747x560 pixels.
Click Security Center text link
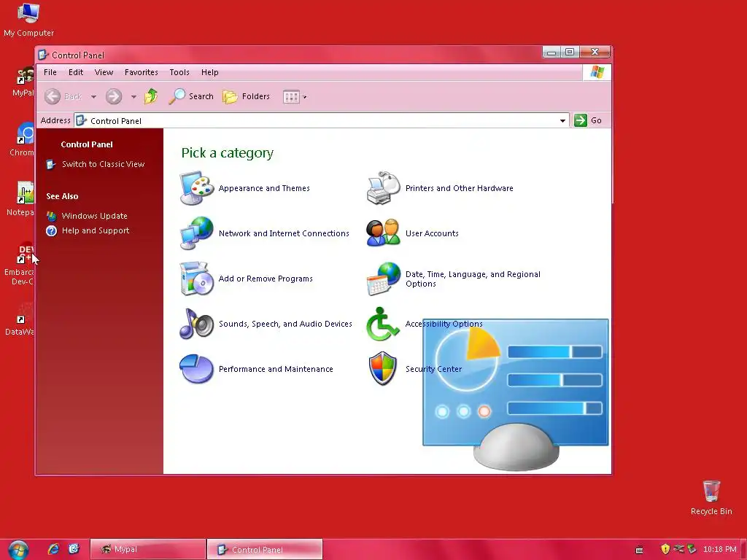(433, 369)
